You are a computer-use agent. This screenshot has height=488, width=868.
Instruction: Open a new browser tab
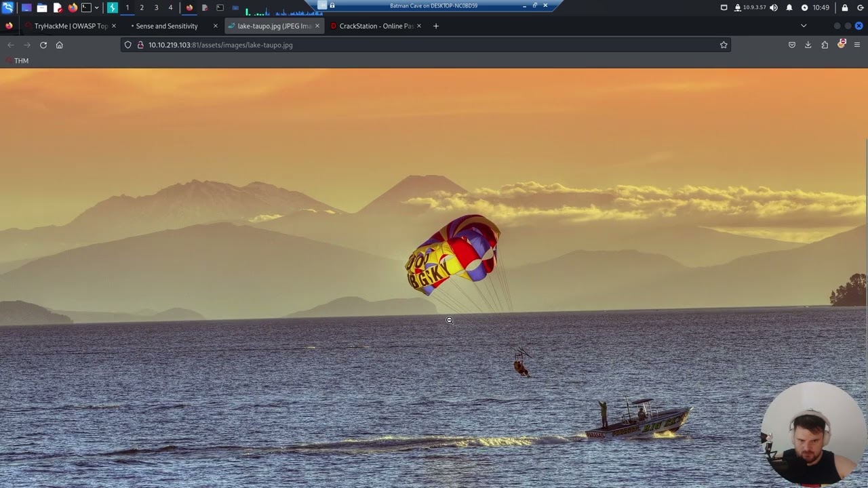(x=436, y=26)
